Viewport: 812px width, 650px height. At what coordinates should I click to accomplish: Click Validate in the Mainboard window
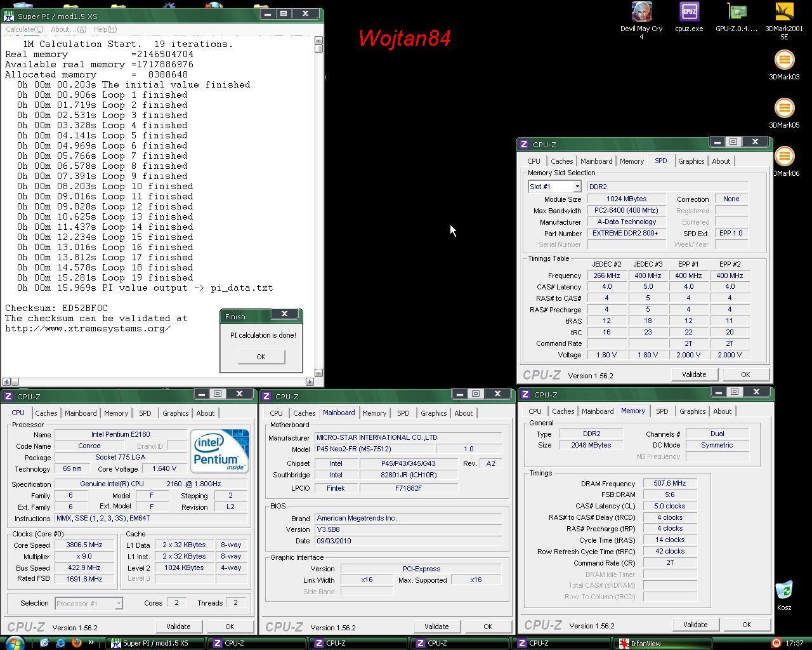pos(436,627)
